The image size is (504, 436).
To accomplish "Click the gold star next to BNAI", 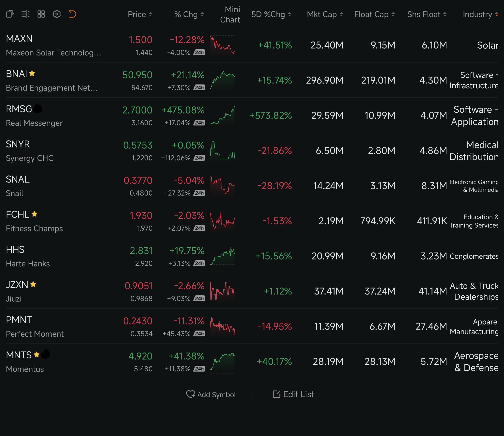I will (32, 73).
